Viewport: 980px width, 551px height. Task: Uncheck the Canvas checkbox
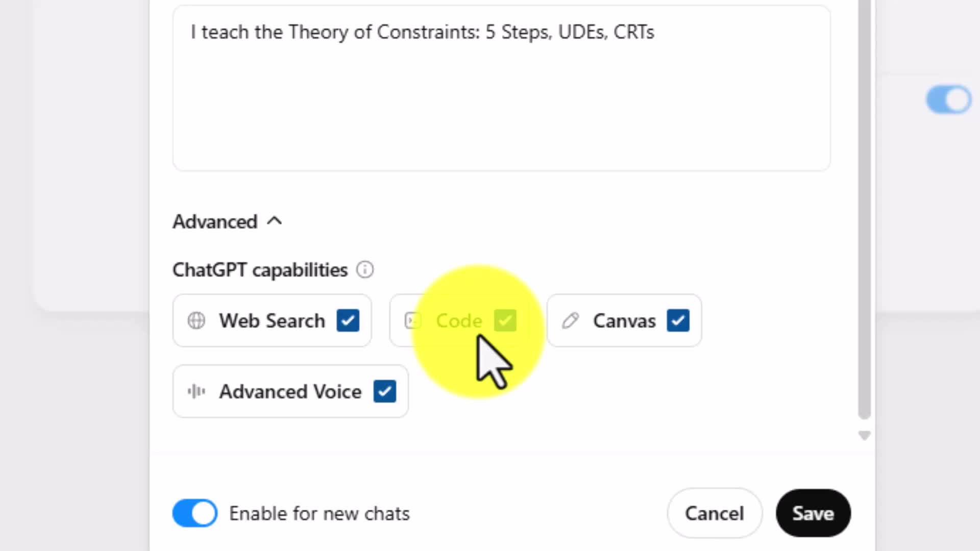[678, 321]
